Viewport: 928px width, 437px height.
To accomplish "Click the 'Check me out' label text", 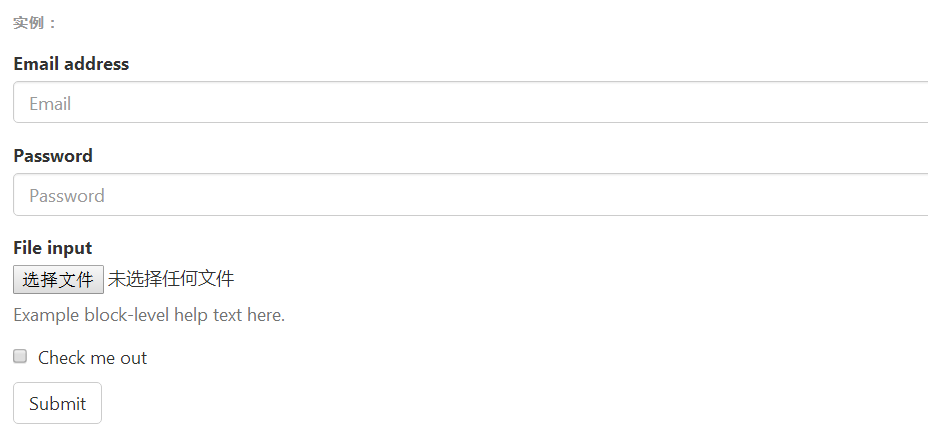I will point(92,358).
